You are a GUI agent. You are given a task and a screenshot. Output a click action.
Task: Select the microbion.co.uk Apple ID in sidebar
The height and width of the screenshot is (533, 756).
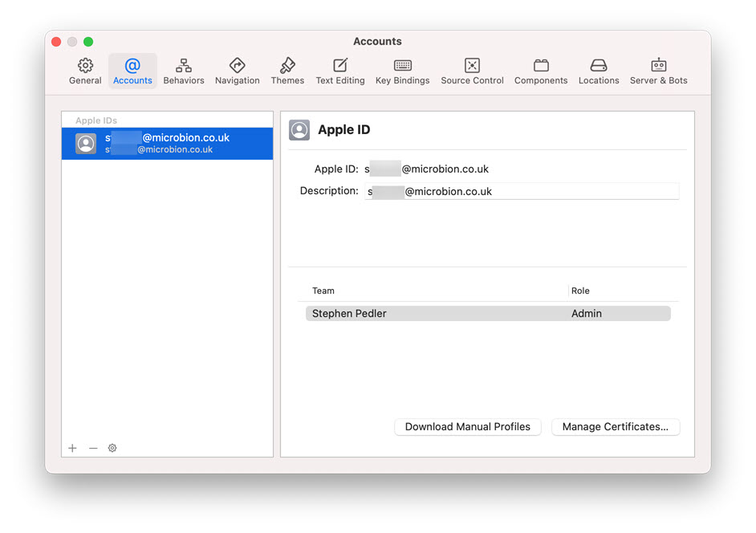pos(167,144)
